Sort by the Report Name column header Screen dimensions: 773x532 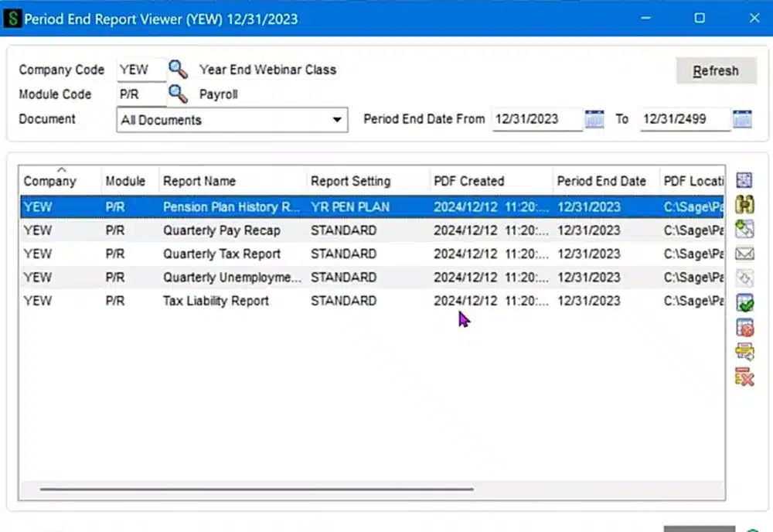(199, 181)
